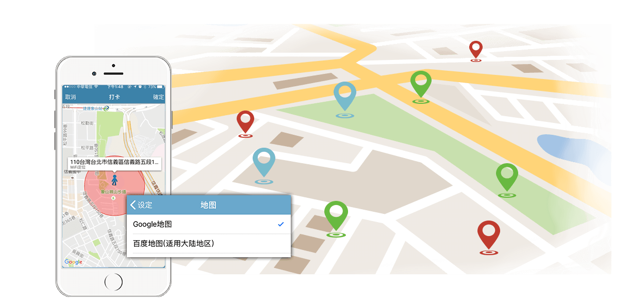The width and height of the screenshot is (644, 298).
Task: Click the 打卡 title in phone header
Action: (114, 97)
